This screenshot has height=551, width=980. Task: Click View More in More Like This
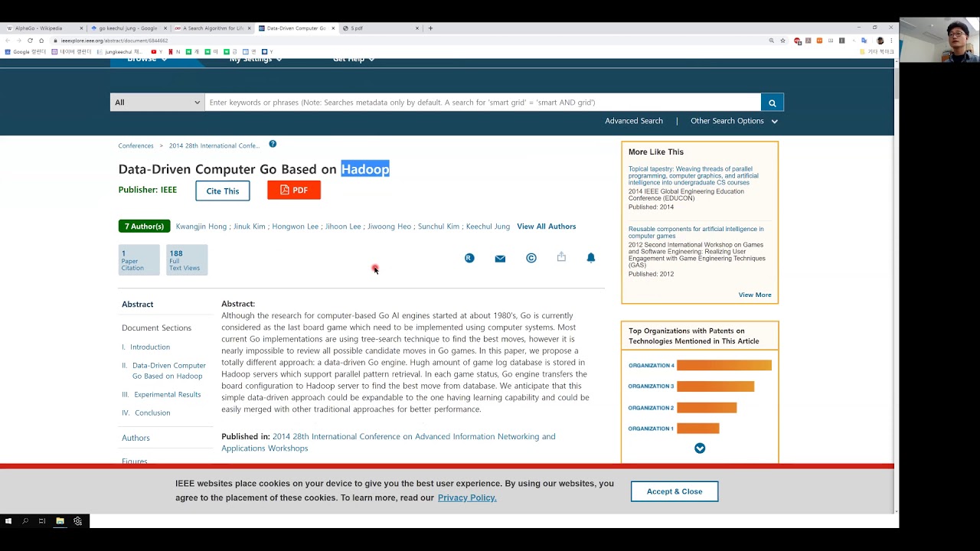click(755, 295)
